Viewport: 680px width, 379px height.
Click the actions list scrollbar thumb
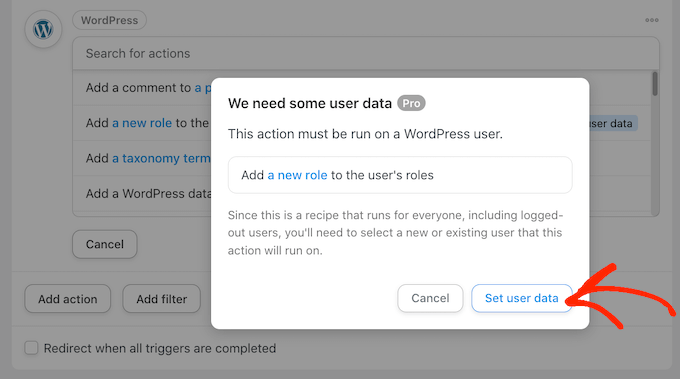[655, 84]
